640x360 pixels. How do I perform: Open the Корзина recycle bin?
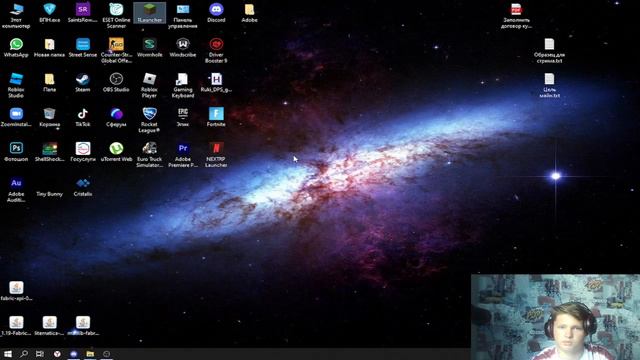point(49,117)
